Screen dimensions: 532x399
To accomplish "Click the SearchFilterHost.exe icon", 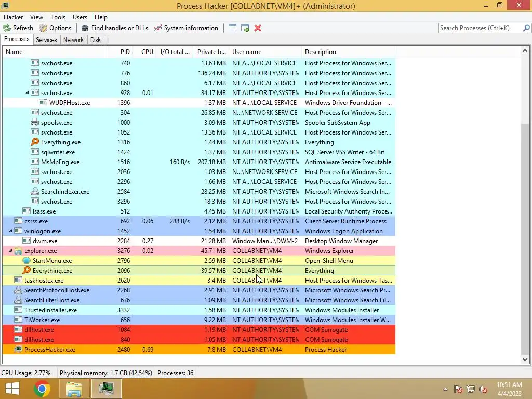I will 18,300.
